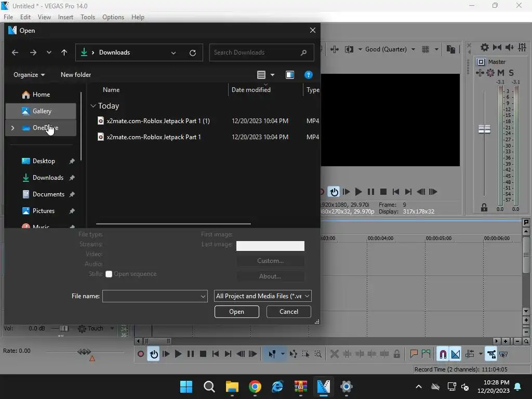Open Master Bus audio properties gear

pyautogui.click(x=485, y=47)
